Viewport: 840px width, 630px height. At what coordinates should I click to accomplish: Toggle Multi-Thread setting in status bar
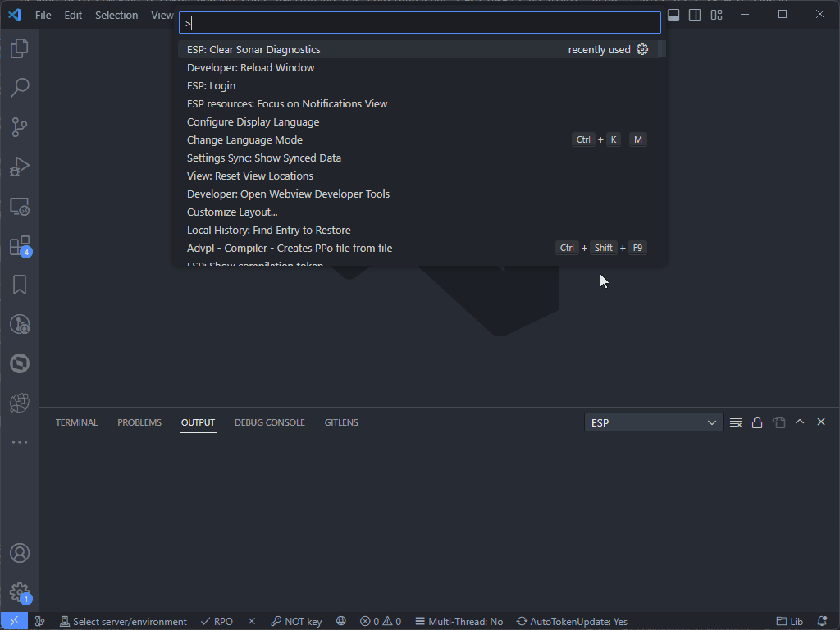(x=459, y=622)
